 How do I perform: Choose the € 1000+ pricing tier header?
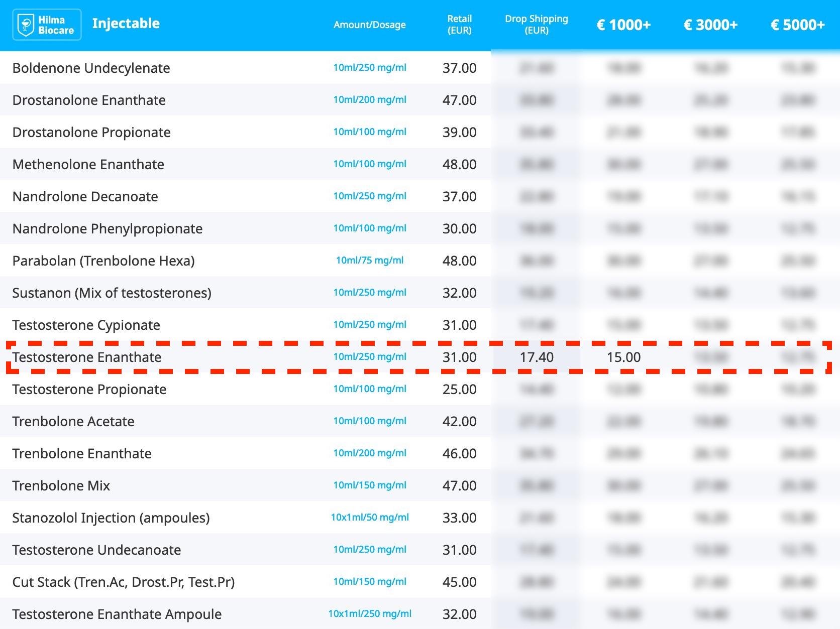coord(623,25)
